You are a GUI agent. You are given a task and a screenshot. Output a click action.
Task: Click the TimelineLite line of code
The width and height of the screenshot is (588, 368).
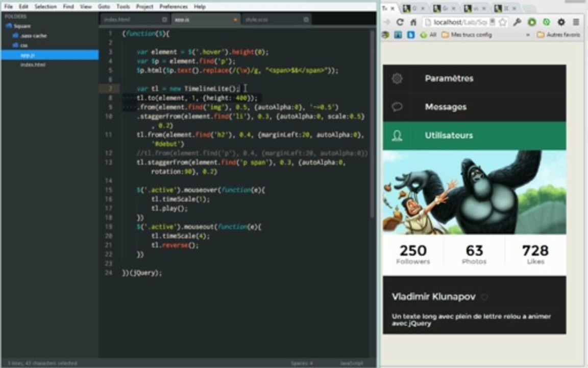pyautogui.click(x=188, y=88)
